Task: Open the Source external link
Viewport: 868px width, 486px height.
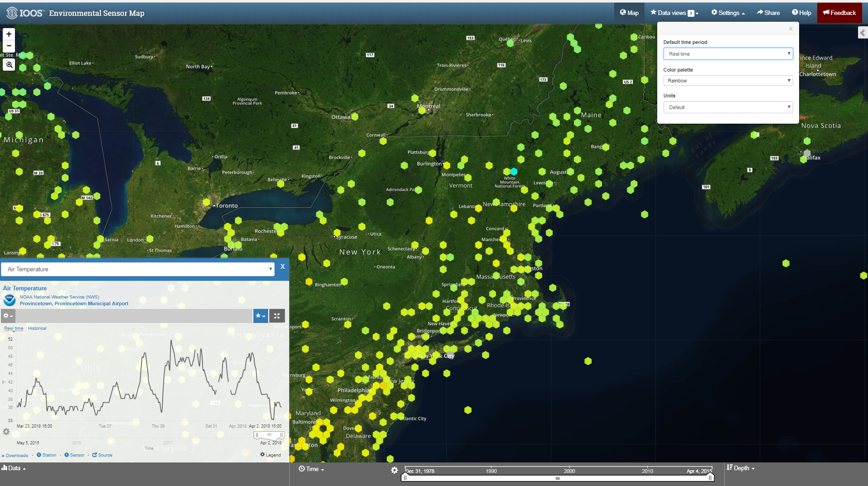Action: [102, 455]
